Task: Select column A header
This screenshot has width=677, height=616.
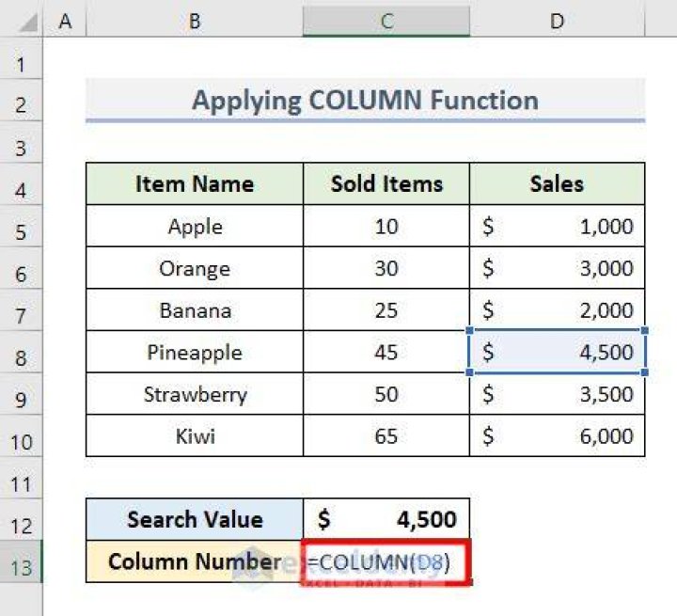Action: click(x=65, y=21)
